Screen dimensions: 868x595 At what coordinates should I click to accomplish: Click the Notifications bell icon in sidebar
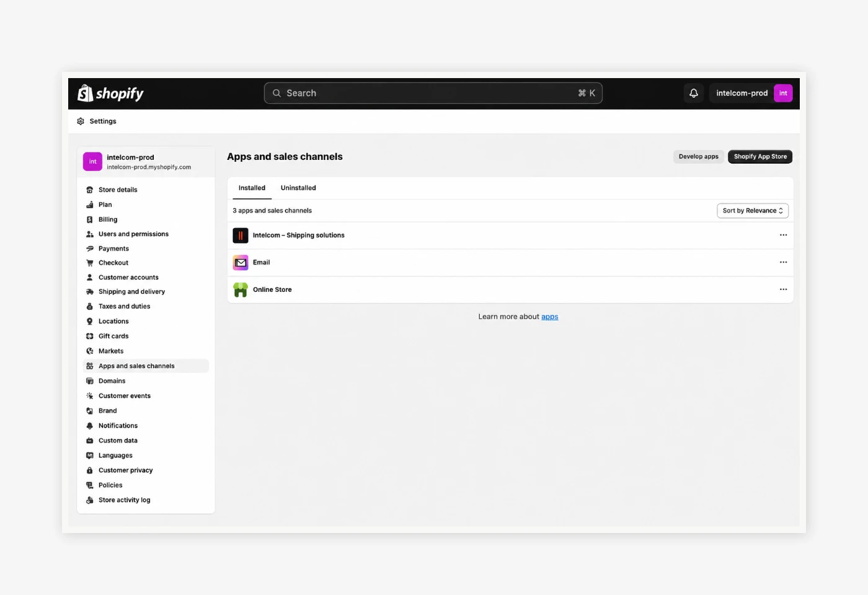(90, 426)
